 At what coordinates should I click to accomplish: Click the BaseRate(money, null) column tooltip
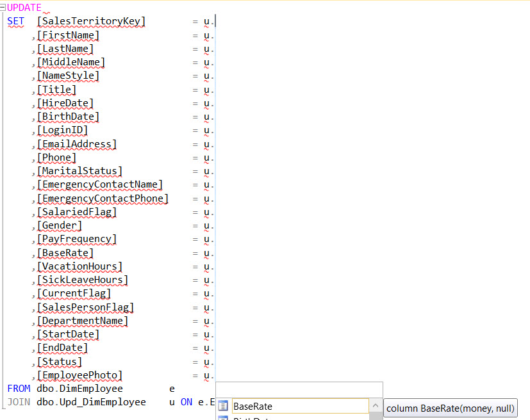point(451,408)
